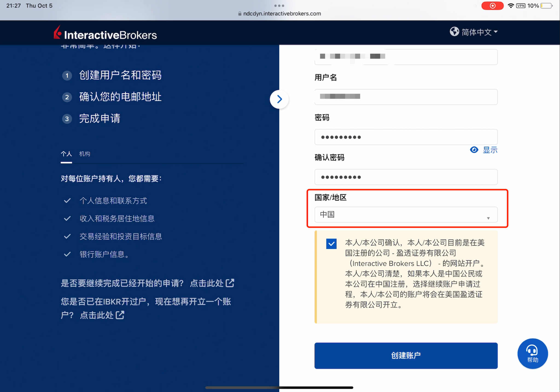Click the 创建账户 button
The width and height of the screenshot is (560, 392).
(406, 355)
